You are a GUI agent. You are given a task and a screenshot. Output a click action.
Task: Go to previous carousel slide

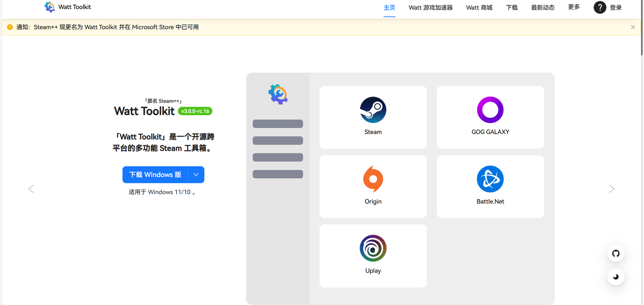[x=31, y=189]
